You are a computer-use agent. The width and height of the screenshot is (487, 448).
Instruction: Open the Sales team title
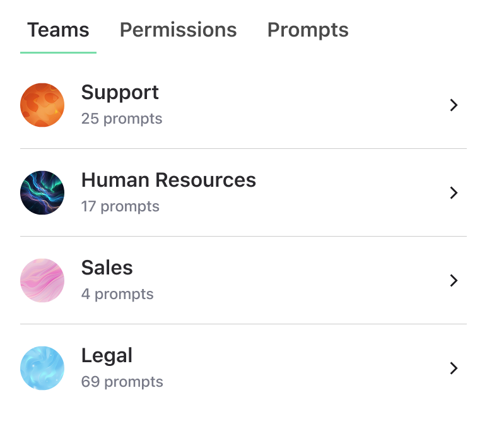pyautogui.click(x=107, y=268)
